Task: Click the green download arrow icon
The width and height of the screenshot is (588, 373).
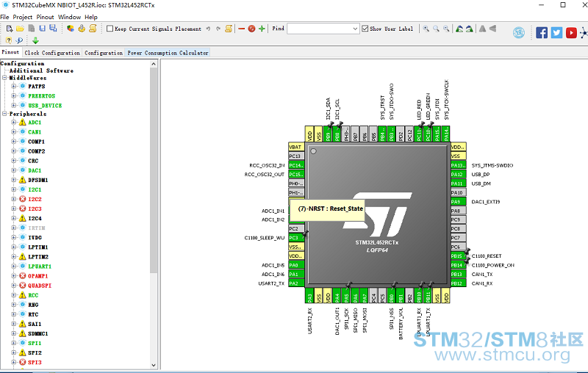Action: click(x=35, y=40)
